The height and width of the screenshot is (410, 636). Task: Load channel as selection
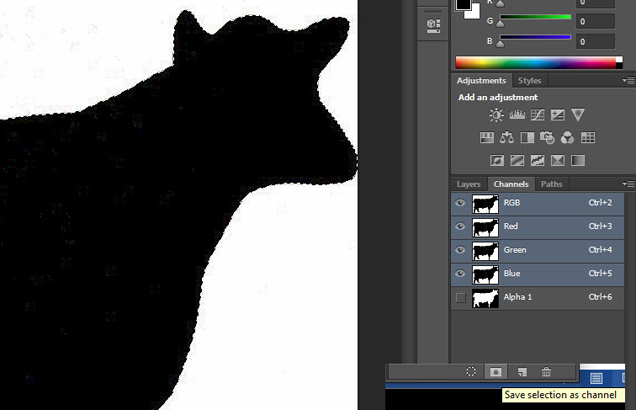pos(471,371)
